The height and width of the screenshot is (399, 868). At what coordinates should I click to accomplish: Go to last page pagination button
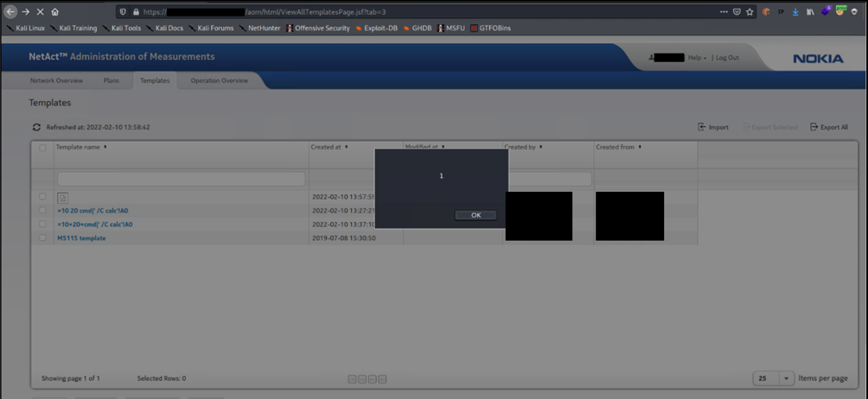pos(382,378)
